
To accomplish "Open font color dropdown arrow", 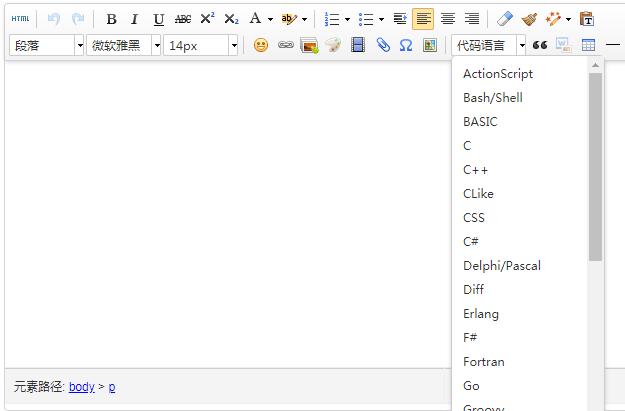I will tap(270, 19).
